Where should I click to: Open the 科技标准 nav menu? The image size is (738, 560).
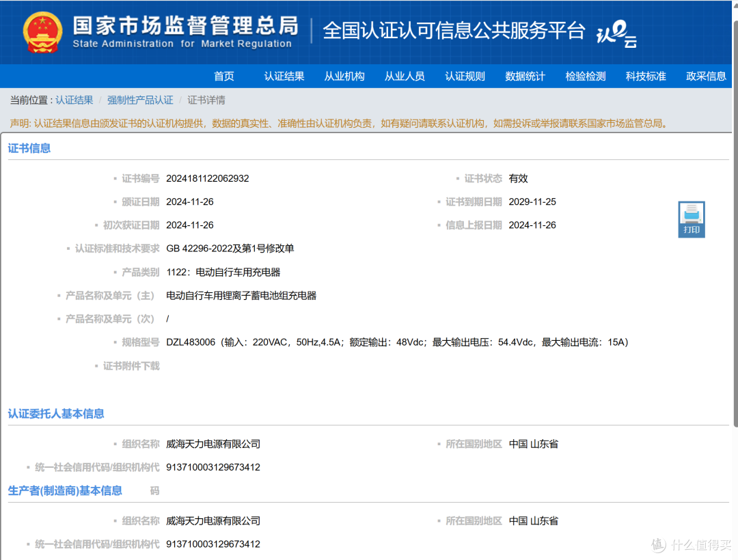click(645, 76)
